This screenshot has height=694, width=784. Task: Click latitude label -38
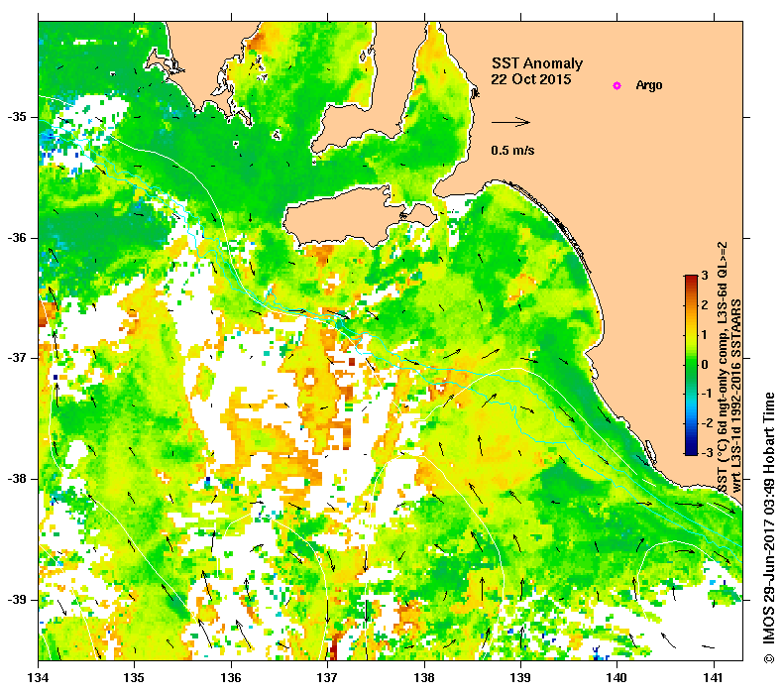18,479
